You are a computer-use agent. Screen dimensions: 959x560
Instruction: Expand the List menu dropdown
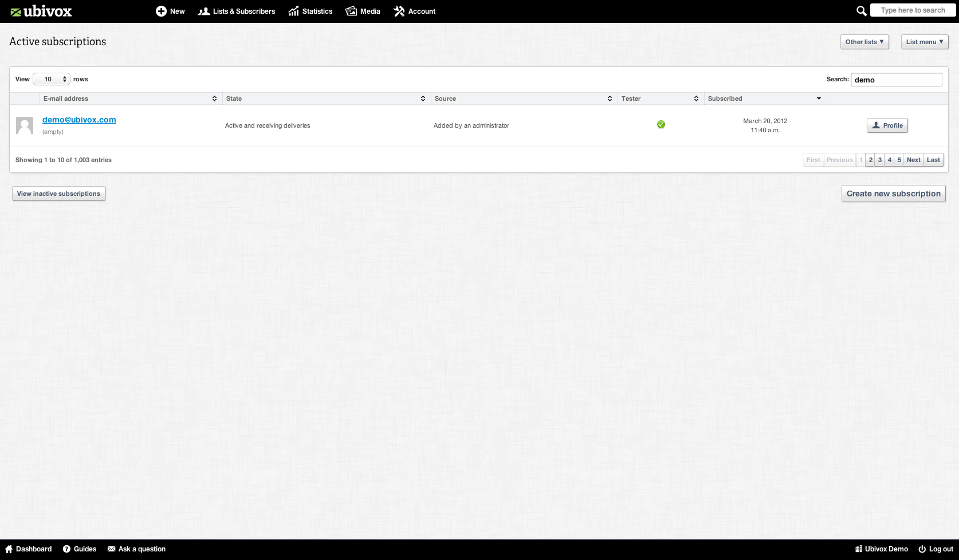coord(925,42)
